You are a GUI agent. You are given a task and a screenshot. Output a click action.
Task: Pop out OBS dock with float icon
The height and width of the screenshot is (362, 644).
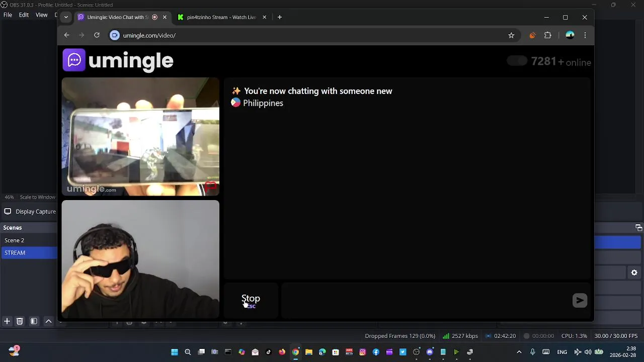click(x=638, y=228)
